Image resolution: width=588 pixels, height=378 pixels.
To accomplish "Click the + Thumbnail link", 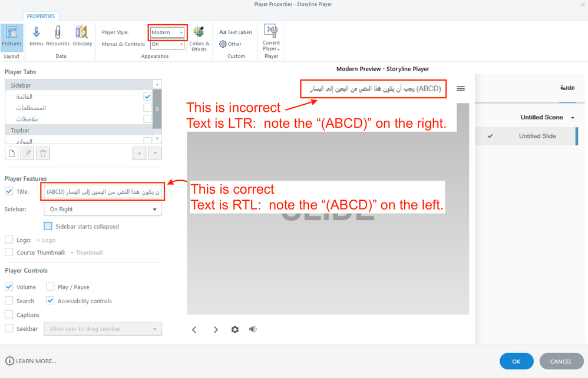I will 87,253.
